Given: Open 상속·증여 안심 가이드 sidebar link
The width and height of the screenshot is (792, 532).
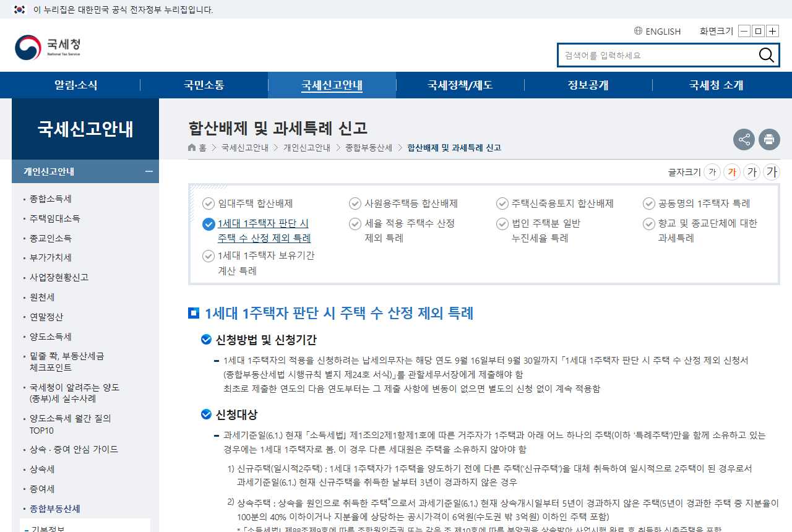Looking at the screenshot, I should (74, 449).
